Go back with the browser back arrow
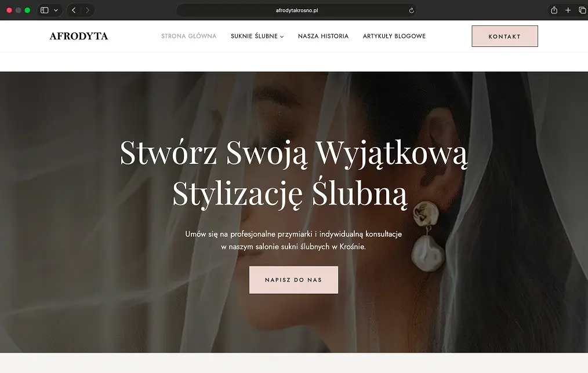This screenshot has width=588, height=373. pos(74,10)
